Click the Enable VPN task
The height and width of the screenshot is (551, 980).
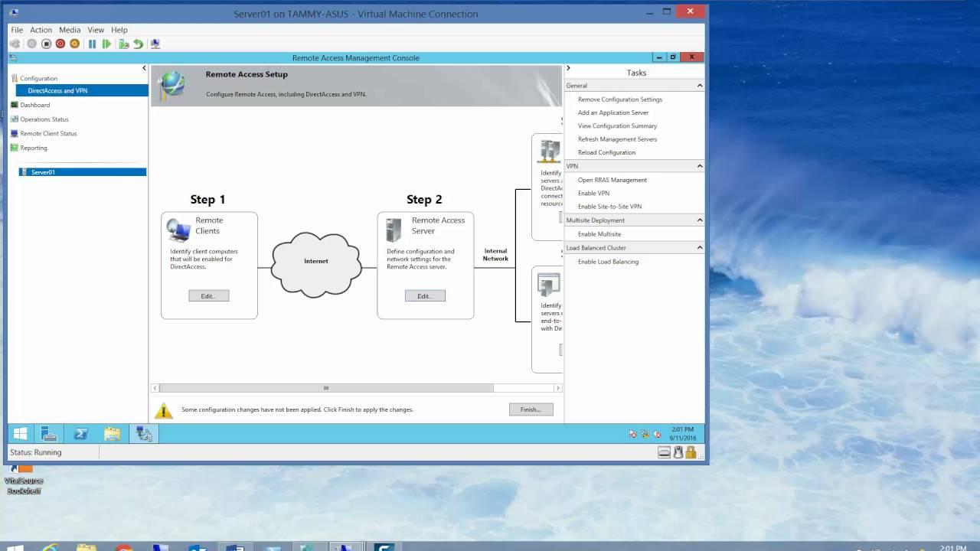(594, 193)
